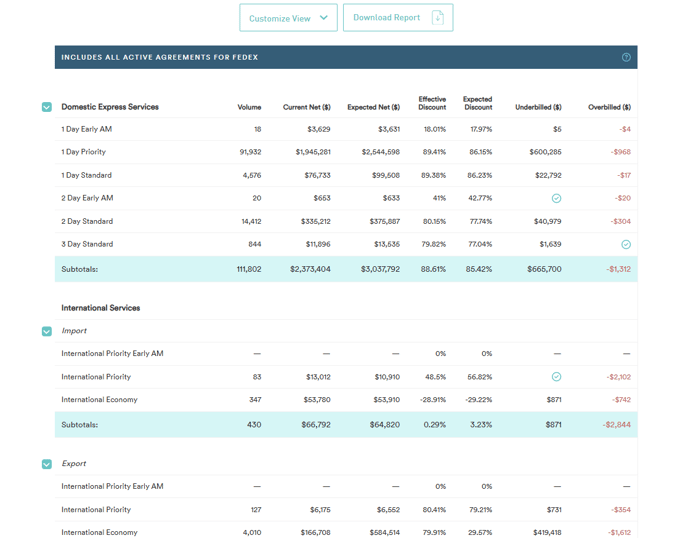Select the 1 Day Priority service row label
The height and width of the screenshot is (538, 688).
click(x=83, y=152)
